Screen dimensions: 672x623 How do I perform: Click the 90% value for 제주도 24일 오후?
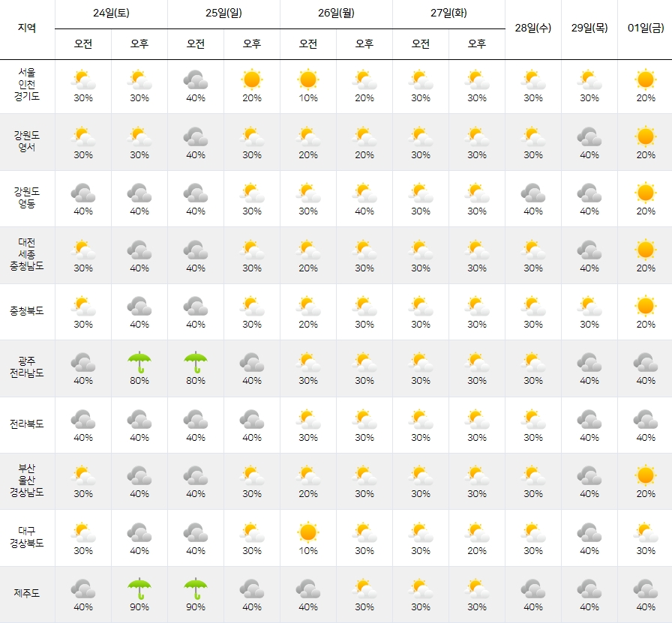139,607
